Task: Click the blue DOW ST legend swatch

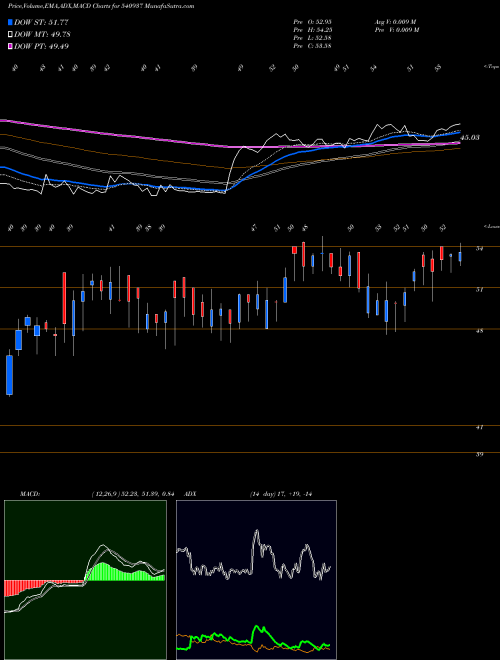Action: tap(10, 22)
